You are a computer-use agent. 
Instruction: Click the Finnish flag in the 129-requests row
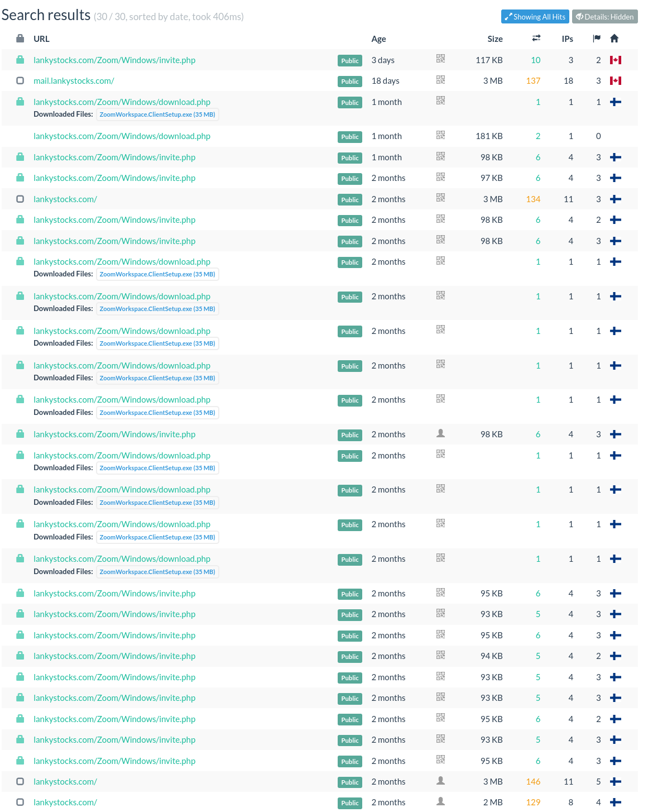[x=615, y=803]
